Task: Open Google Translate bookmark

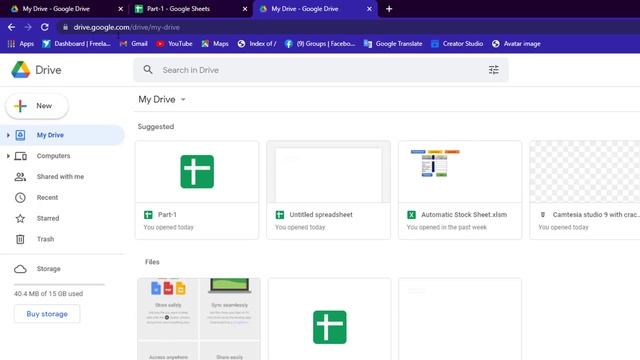Action: tap(393, 44)
